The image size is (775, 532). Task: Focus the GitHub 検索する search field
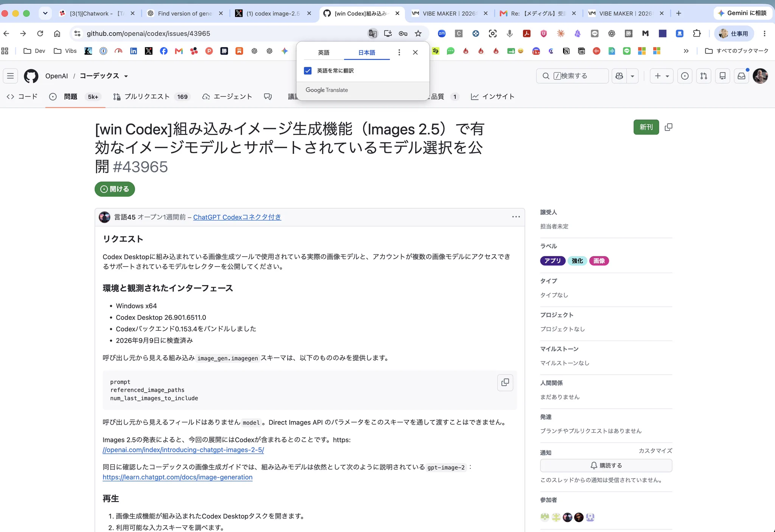[572, 76]
